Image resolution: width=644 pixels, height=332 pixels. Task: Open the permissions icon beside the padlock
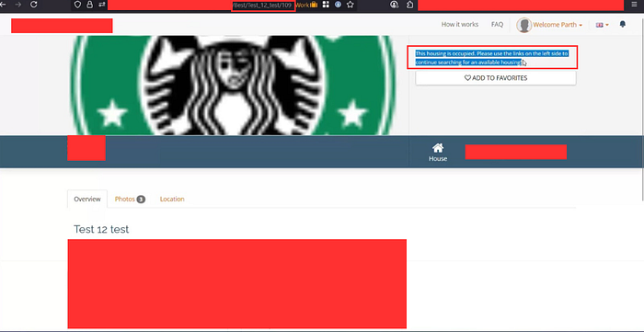coord(102,5)
